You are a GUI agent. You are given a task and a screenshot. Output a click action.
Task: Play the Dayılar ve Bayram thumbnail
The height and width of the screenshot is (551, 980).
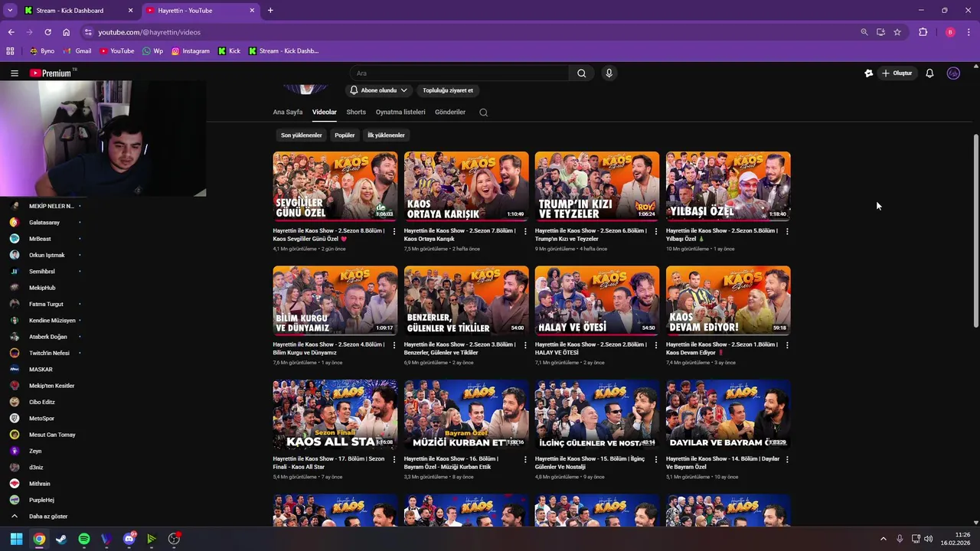728,414
